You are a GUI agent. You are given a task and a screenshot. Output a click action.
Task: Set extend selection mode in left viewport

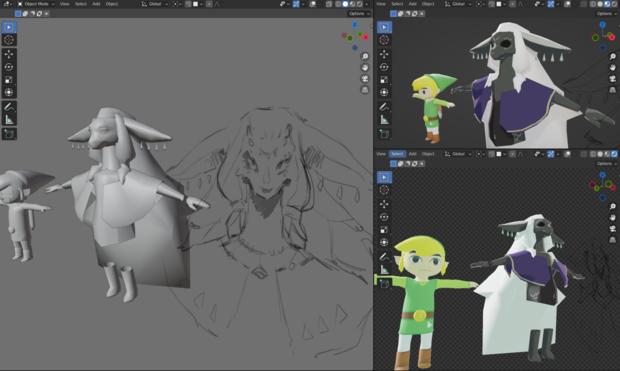tap(25, 13)
